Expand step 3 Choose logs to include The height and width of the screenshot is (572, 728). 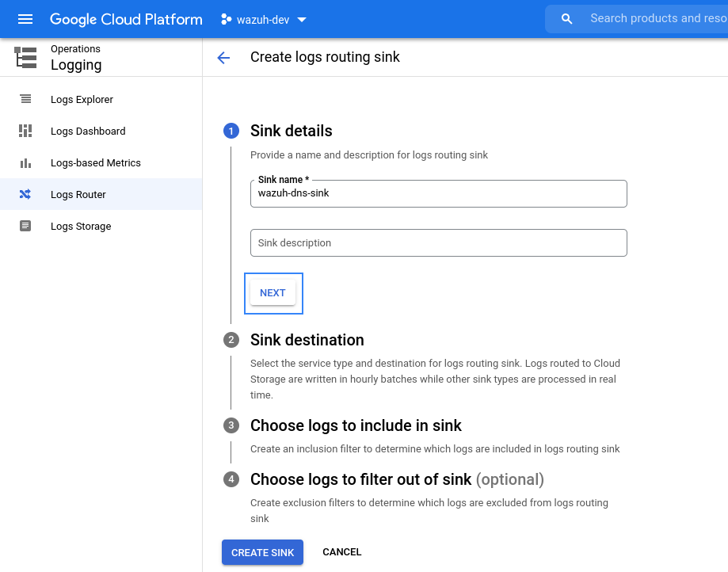point(356,425)
